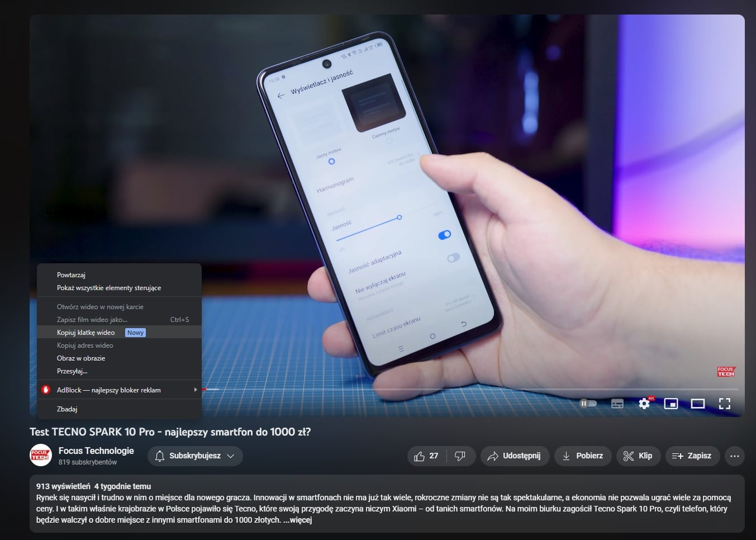
Task: Click the Klip scissors button
Action: [638, 456]
